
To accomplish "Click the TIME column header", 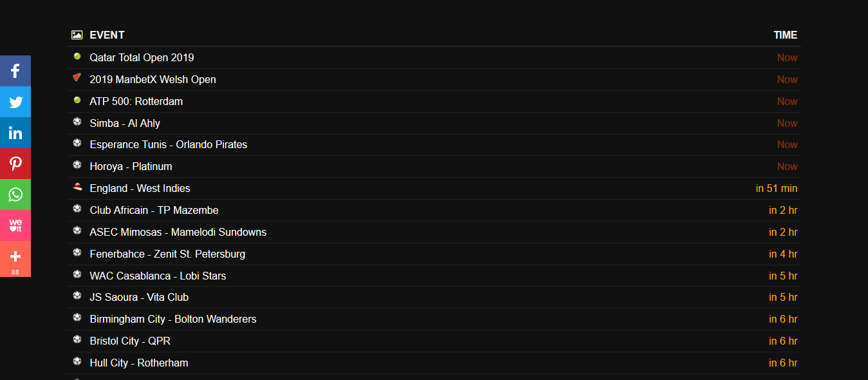I will pos(785,35).
